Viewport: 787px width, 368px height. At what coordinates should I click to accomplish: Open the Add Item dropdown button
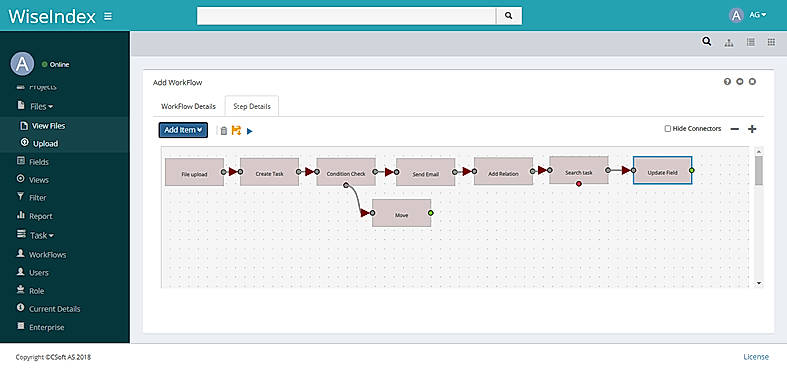click(183, 130)
